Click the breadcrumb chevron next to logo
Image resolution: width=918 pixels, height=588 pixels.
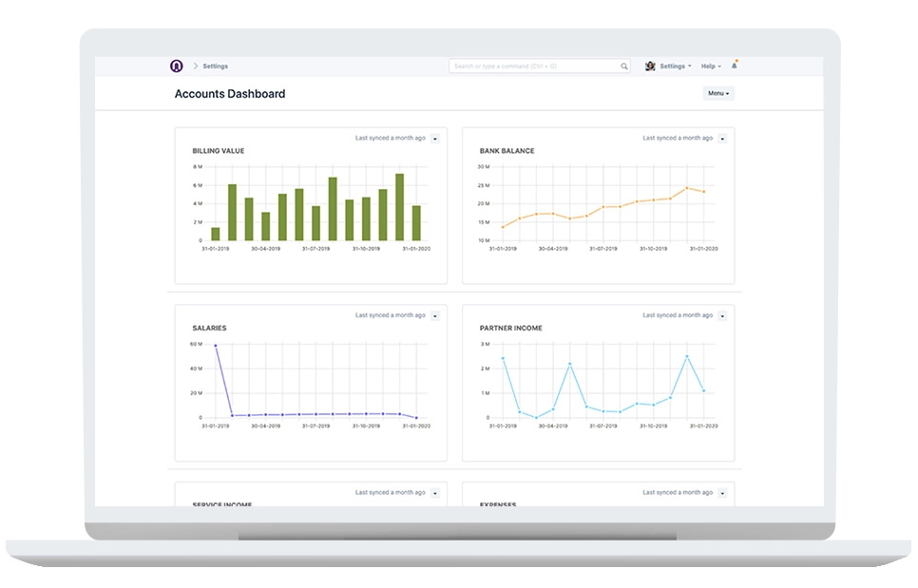click(x=195, y=66)
